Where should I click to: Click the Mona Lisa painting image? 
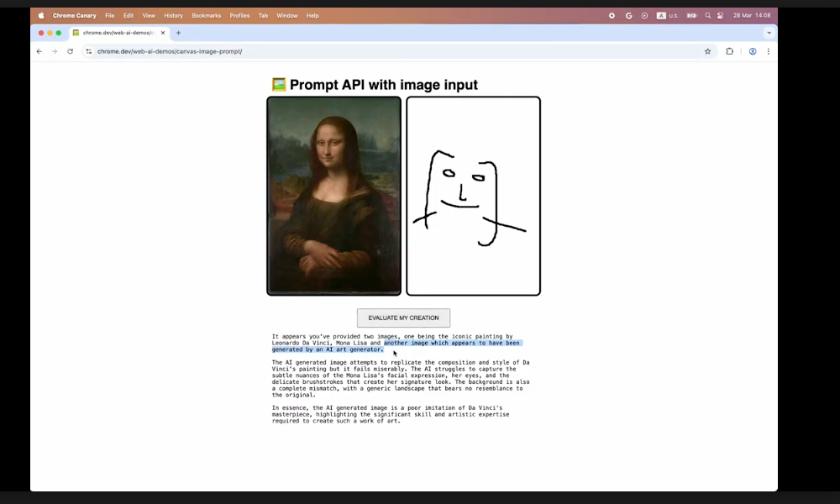tap(333, 196)
